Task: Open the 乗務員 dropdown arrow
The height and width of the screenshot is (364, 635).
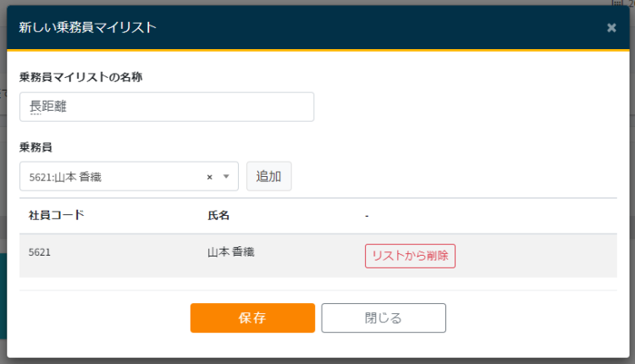Action: (x=226, y=177)
